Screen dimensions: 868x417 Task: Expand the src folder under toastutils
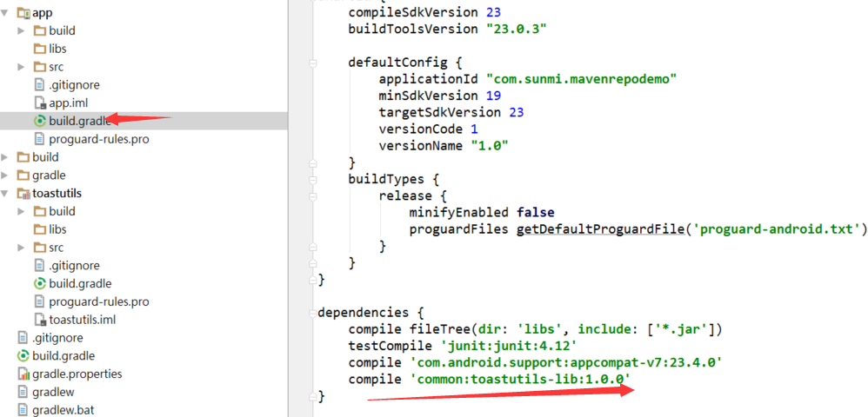21,248
